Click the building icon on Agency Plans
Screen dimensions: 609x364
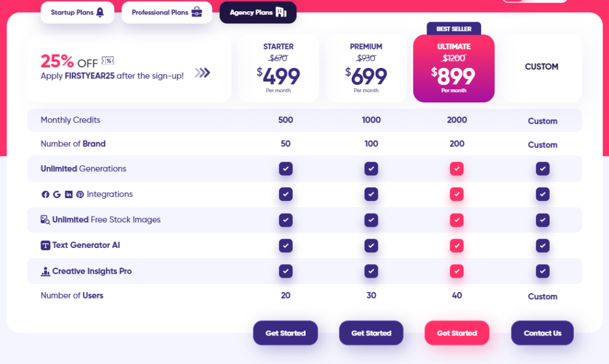click(281, 12)
